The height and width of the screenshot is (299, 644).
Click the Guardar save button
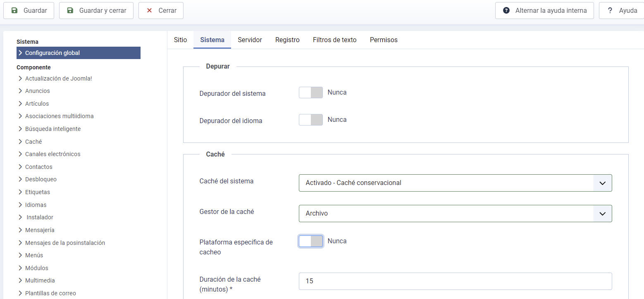[x=29, y=11]
